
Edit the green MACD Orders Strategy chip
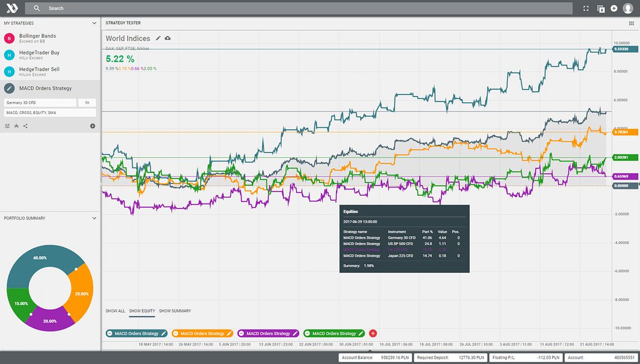point(361,334)
